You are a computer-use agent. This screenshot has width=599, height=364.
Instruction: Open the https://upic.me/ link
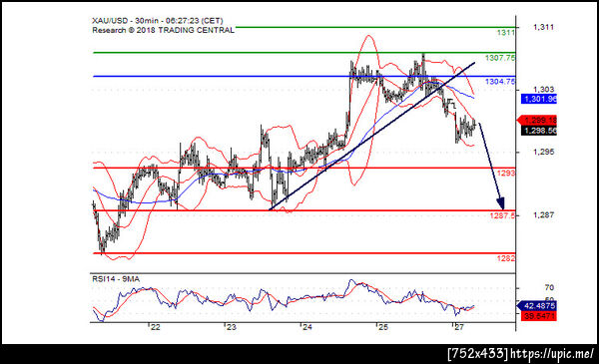(552, 354)
